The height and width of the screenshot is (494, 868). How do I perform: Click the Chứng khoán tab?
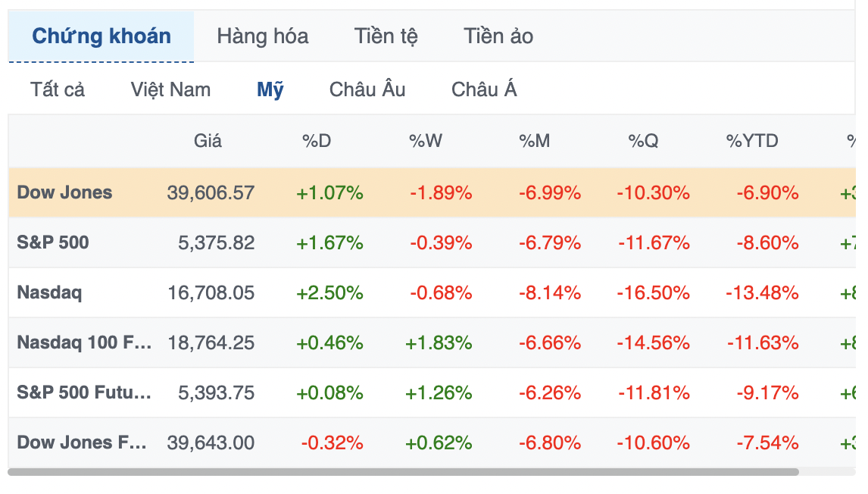(x=101, y=36)
